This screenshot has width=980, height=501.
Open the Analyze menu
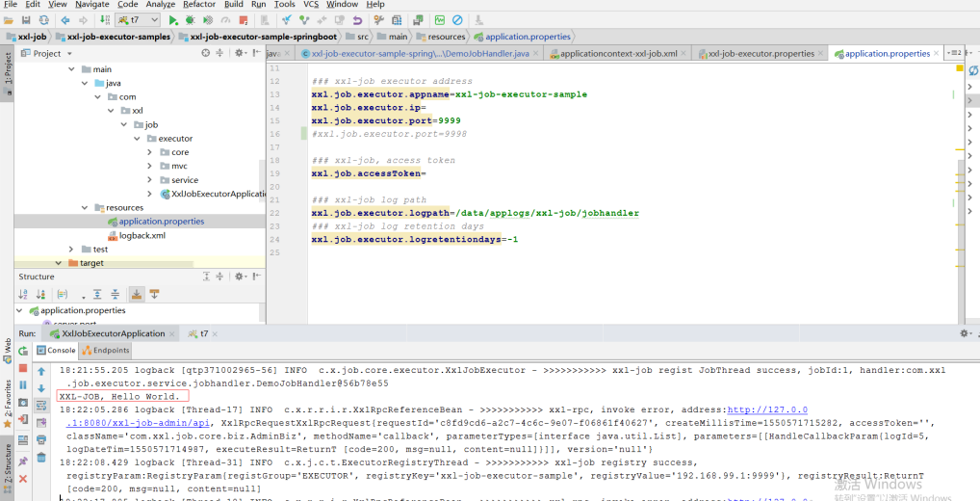[x=161, y=5]
